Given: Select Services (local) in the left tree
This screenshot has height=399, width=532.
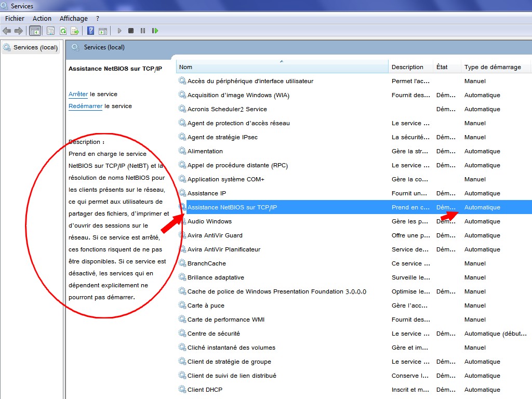Looking at the screenshot, I should tap(35, 47).
